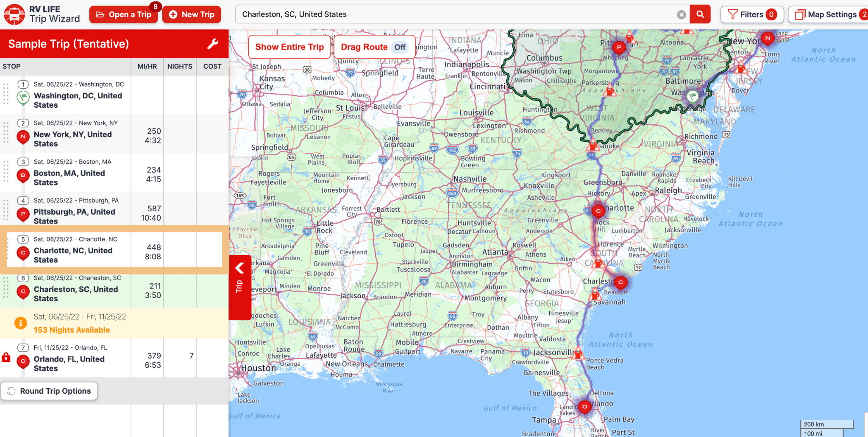The height and width of the screenshot is (437, 868).
Task: Click the red search magnifier button
Action: [700, 14]
